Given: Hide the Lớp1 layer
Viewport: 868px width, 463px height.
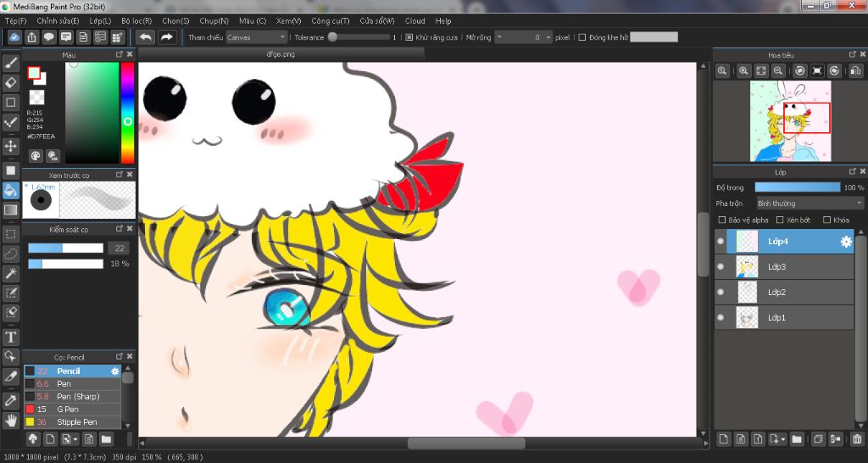Looking at the screenshot, I should (x=721, y=317).
